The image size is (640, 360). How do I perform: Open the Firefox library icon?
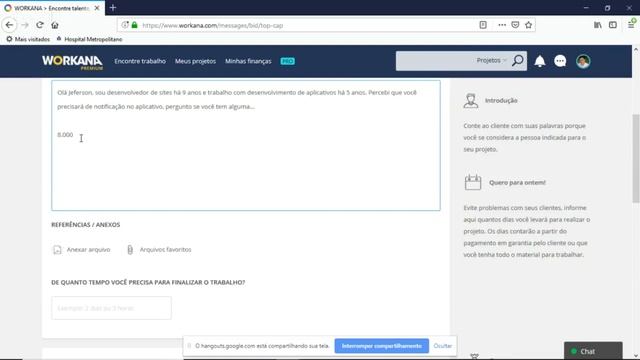coord(598,25)
